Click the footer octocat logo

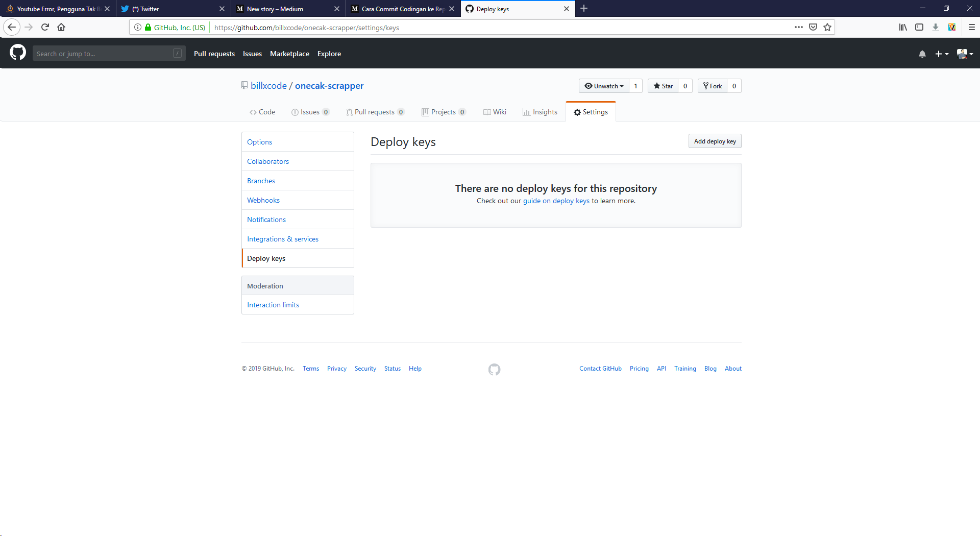tap(494, 369)
